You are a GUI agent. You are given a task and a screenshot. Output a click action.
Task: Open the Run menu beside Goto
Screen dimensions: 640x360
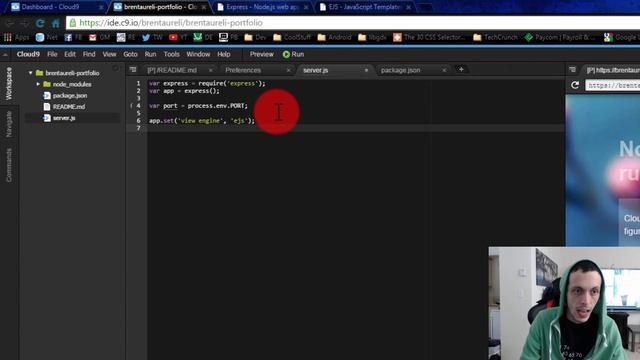[150, 54]
